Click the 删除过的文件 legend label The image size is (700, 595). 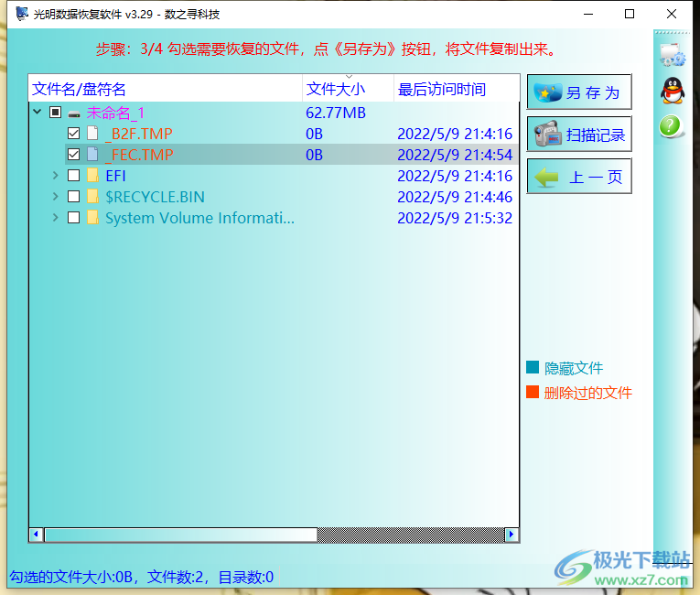(588, 393)
